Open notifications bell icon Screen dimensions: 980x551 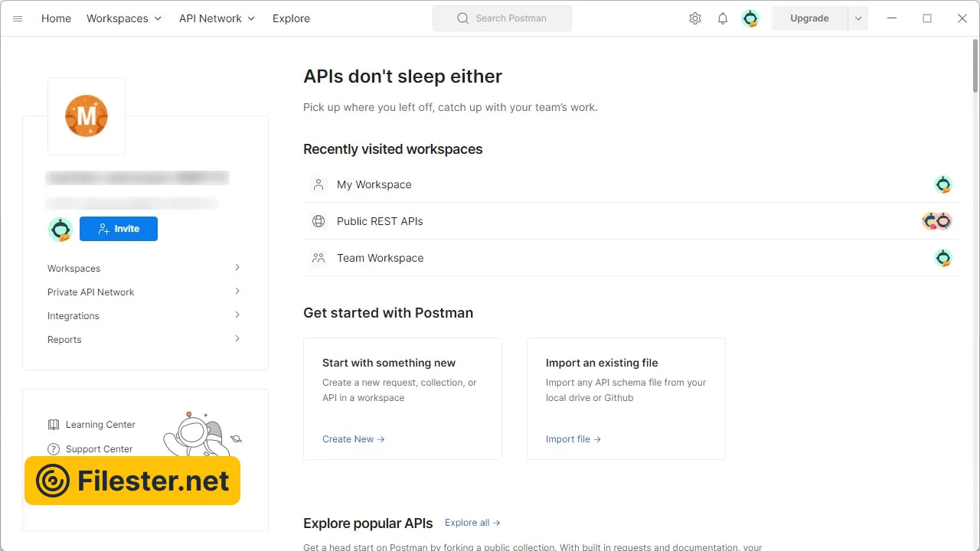click(722, 18)
